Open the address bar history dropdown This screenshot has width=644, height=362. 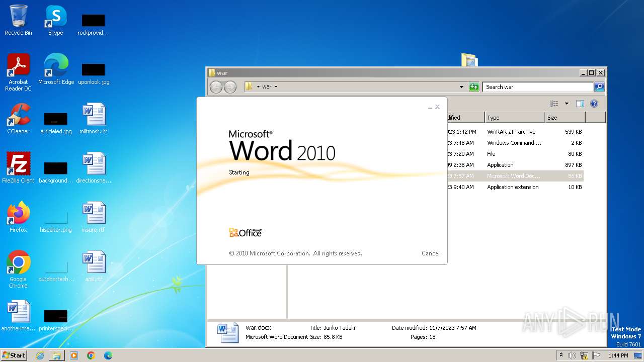coord(462,87)
